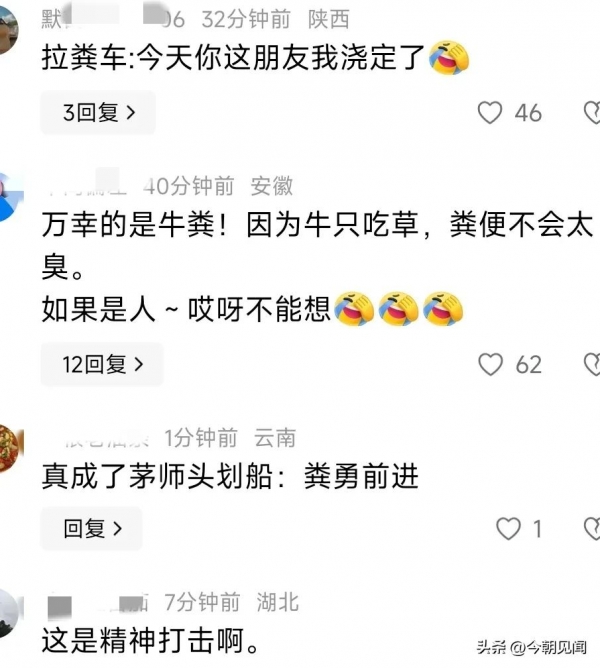The image size is (600, 668).
Task: Open the Yunnan commenter's food avatar
Action: click(x=11, y=449)
